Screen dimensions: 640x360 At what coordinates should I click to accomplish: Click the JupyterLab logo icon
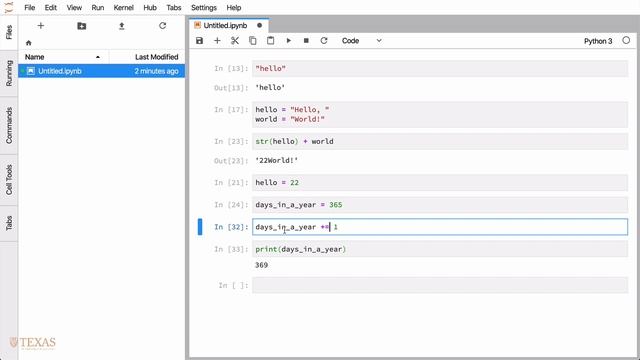click(x=9, y=7)
